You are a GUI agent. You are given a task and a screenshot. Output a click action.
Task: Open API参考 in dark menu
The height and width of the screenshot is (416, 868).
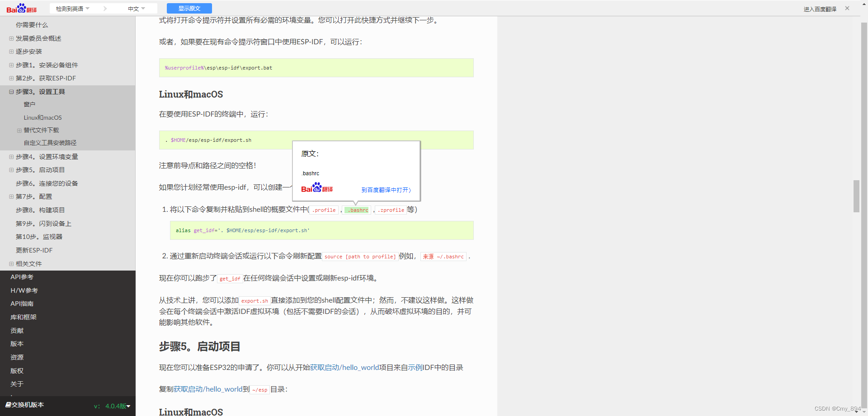tap(22, 277)
